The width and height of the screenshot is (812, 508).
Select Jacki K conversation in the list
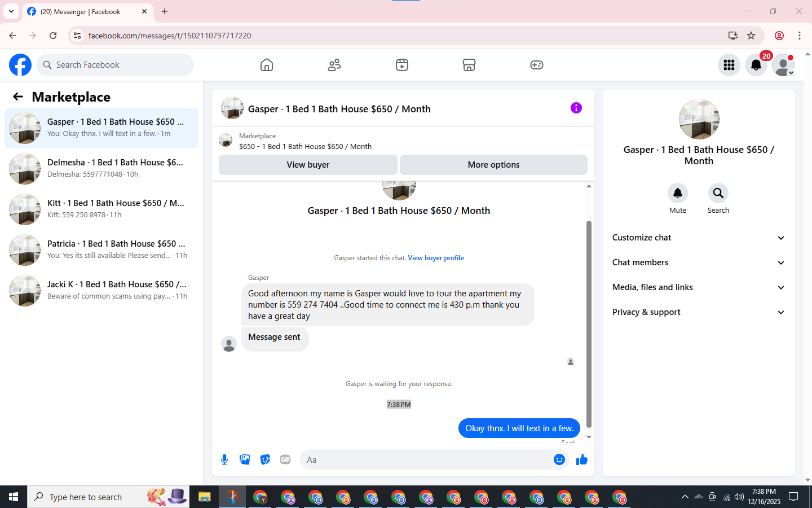[101, 291]
